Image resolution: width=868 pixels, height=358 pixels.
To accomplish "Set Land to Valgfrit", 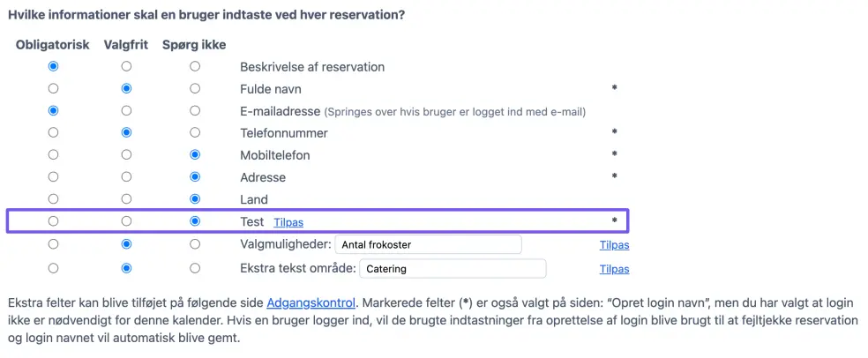I will [126, 199].
